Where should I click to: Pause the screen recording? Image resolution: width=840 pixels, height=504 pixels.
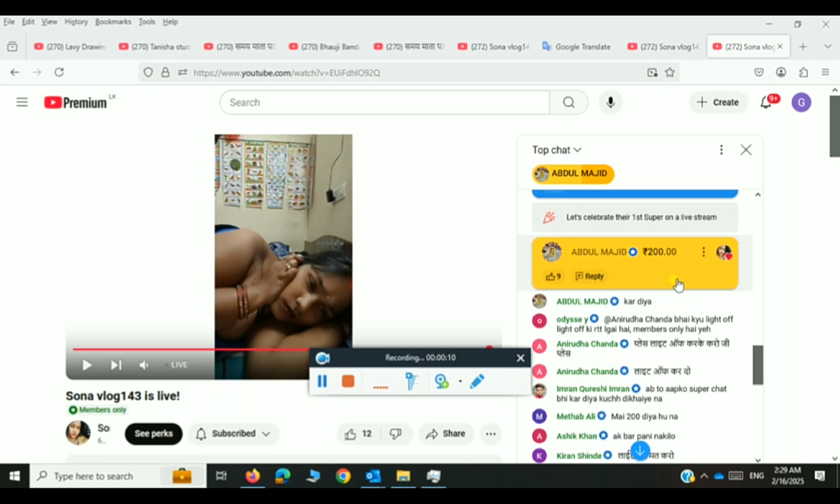coord(322,381)
